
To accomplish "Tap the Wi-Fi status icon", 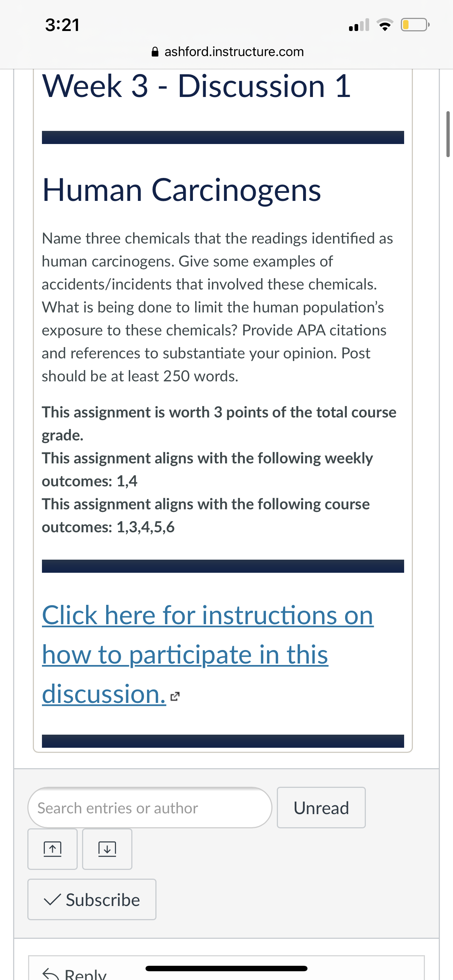I will pos(385,25).
